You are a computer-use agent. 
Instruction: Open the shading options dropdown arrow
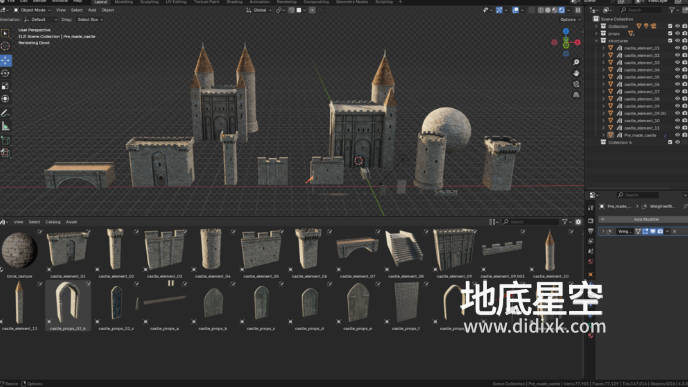[x=569, y=10]
